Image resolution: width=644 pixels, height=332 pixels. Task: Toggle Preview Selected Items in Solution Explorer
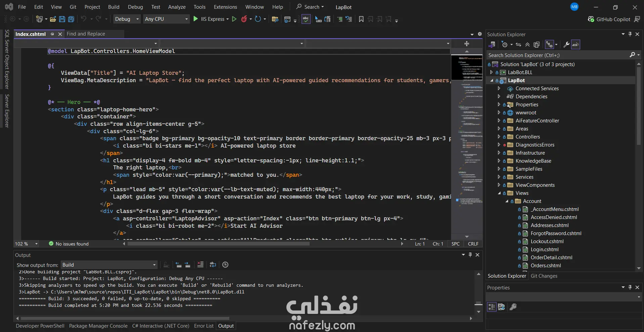point(576,45)
